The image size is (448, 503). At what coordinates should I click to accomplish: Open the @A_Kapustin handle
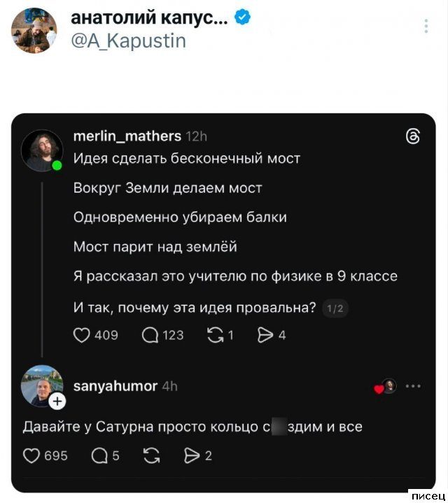click(x=129, y=41)
